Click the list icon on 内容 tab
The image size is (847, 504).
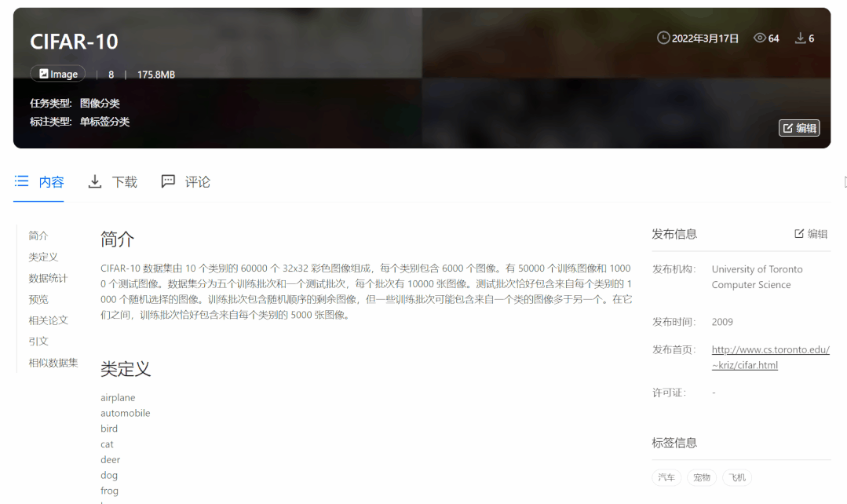[22, 181]
